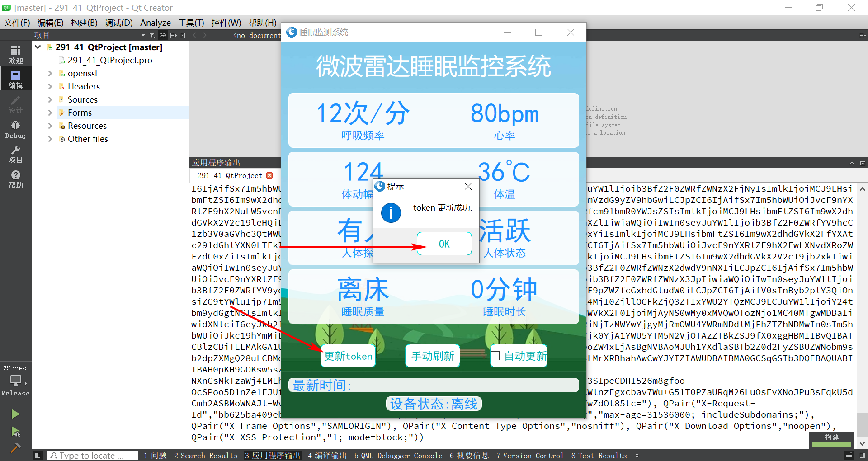Viewport: 868px width, 461px height.
Task: Open the 帮助(H) menu
Action: tap(262, 23)
